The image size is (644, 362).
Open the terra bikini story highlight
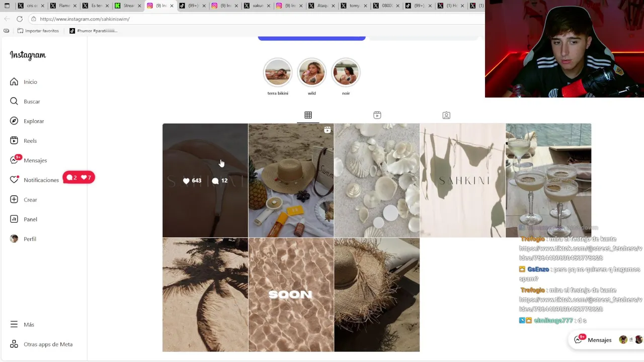coord(278,72)
